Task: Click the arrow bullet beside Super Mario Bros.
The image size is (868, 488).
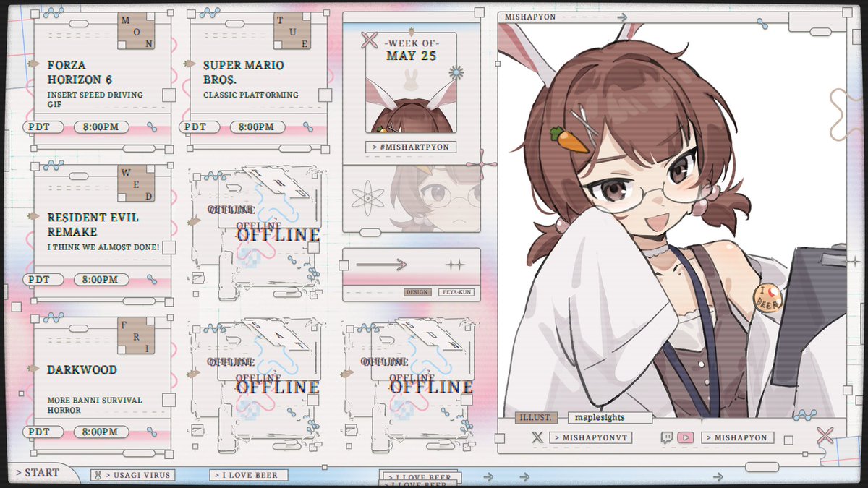Action: pos(190,64)
